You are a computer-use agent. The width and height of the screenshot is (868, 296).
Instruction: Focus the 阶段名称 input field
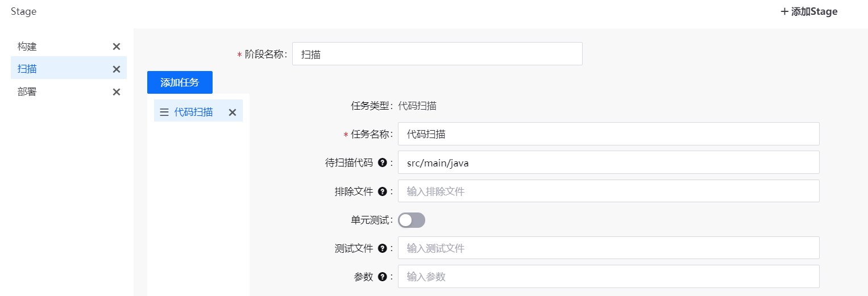(437, 54)
